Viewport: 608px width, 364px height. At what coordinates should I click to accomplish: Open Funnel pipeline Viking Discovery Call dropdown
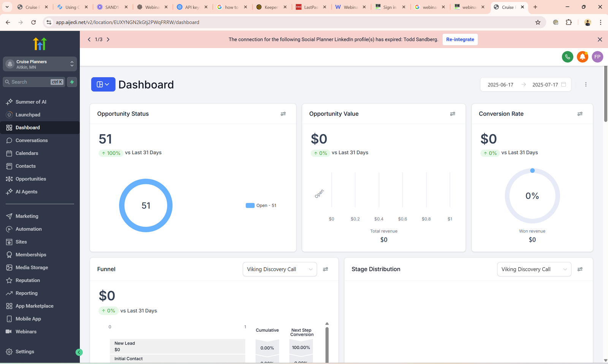pyautogui.click(x=280, y=269)
